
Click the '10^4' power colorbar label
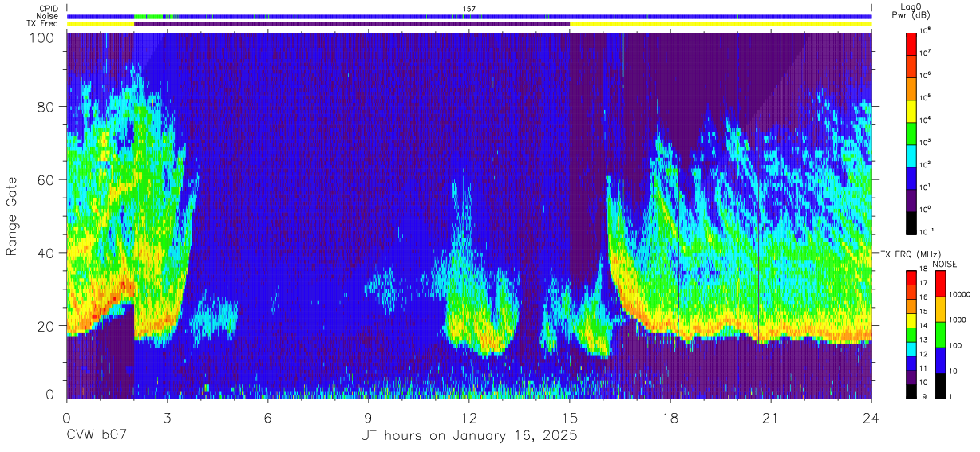[927, 120]
